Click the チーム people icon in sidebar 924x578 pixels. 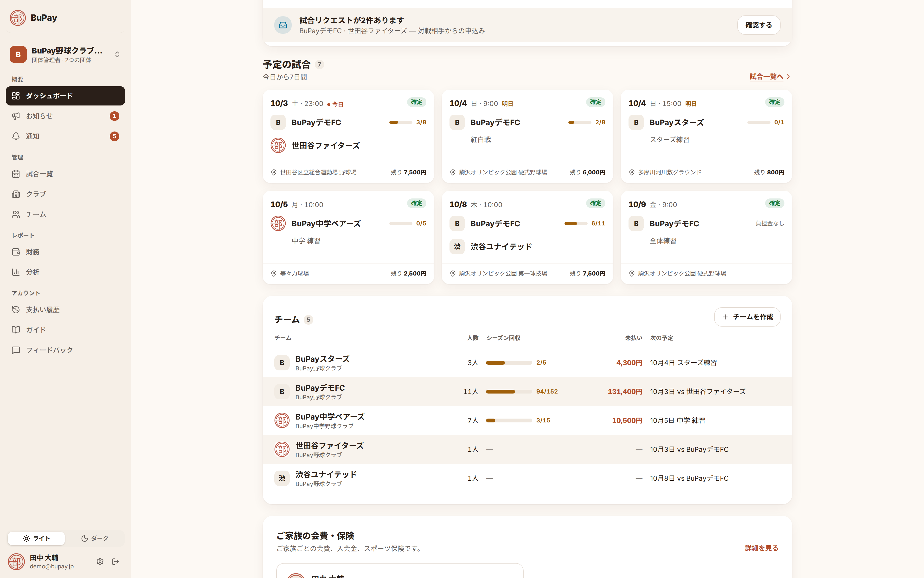coord(16,214)
